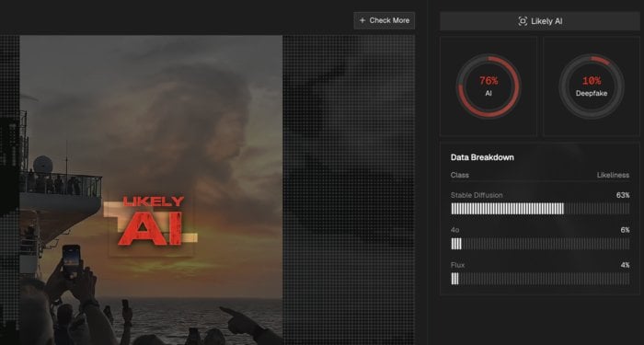Click the Class column header

click(x=460, y=175)
